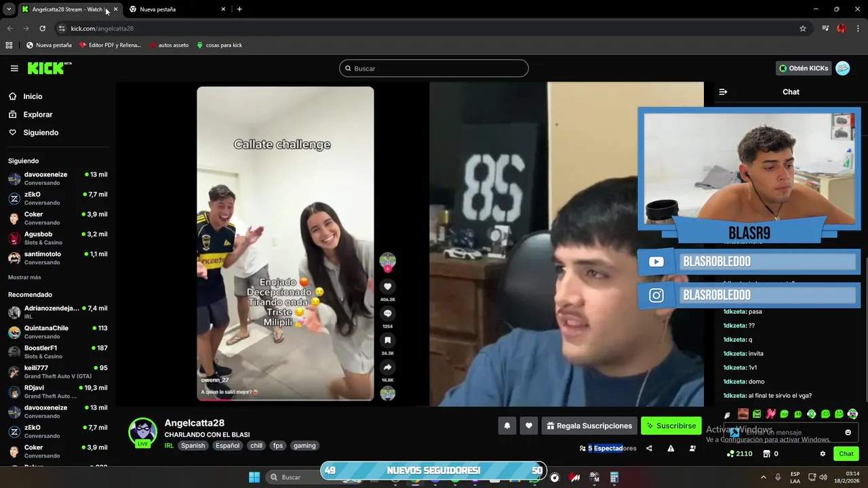
Task: Bookmark this page with star icon
Action: tap(803, 28)
